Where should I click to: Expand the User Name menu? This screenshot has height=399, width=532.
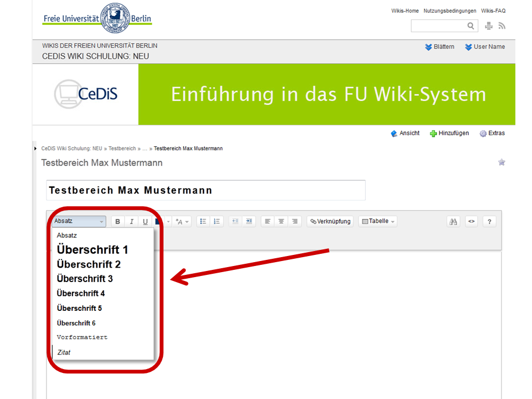(485, 47)
